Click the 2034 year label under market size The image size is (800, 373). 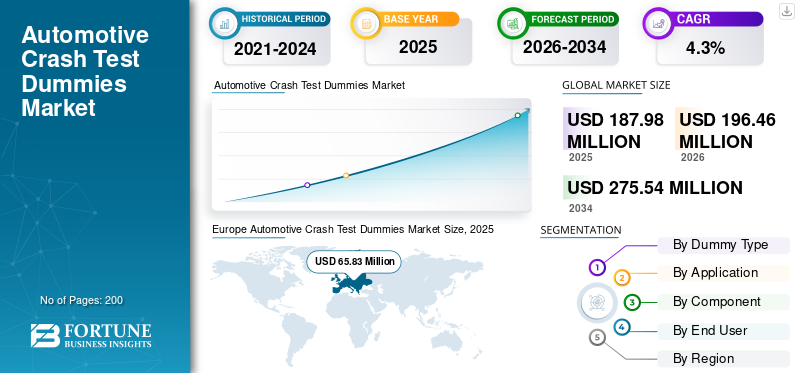pyautogui.click(x=581, y=208)
